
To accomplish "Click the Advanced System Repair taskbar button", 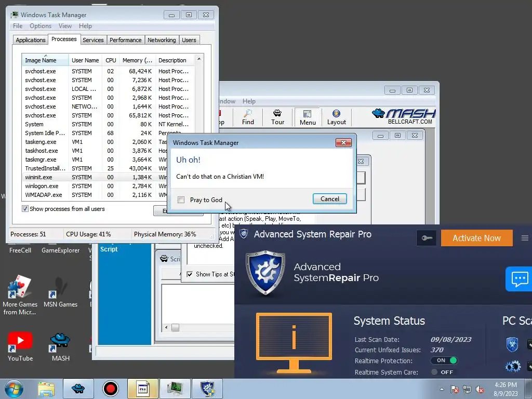I will click(207, 389).
